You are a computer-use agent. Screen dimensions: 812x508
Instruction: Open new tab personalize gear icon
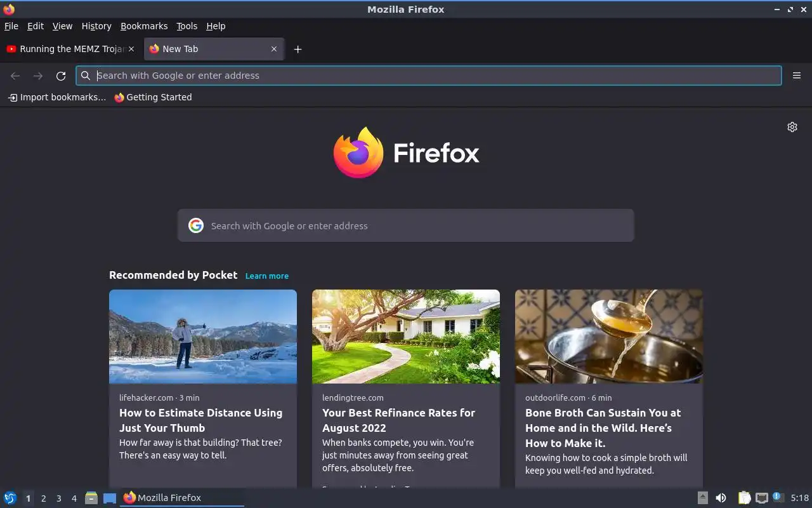tap(792, 127)
